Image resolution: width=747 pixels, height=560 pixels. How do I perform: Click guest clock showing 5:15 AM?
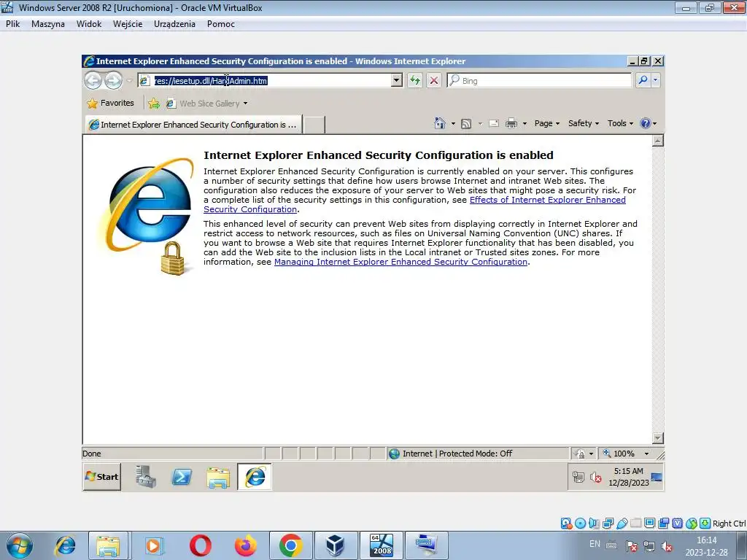click(628, 477)
